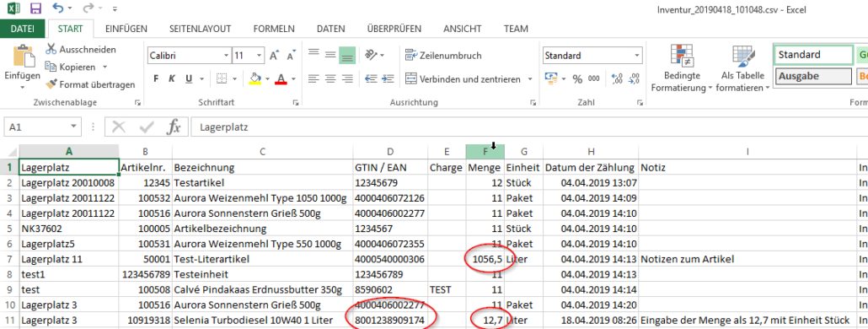
Task: Decrease the font size with small A
Action: (291, 56)
